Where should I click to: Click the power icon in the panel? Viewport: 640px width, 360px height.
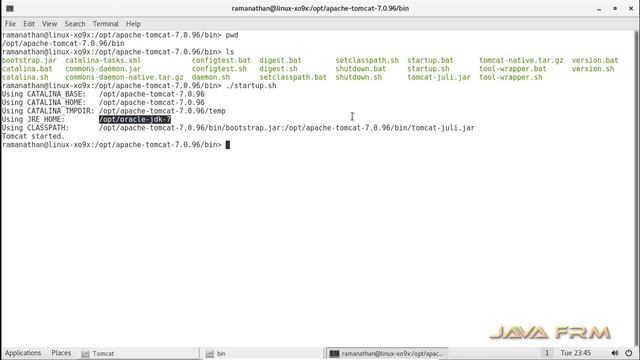click(629, 353)
